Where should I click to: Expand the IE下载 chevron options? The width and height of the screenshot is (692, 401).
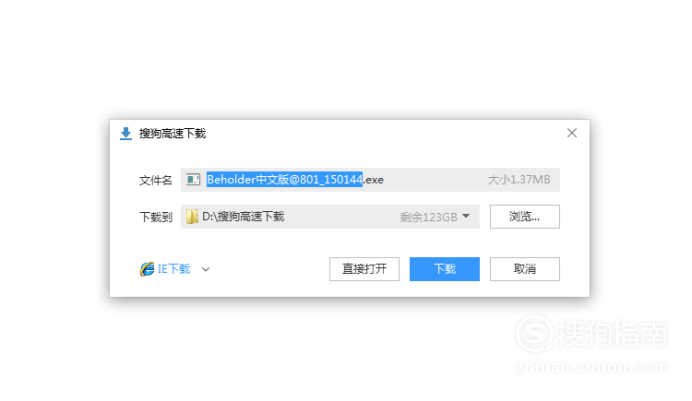(x=206, y=269)
